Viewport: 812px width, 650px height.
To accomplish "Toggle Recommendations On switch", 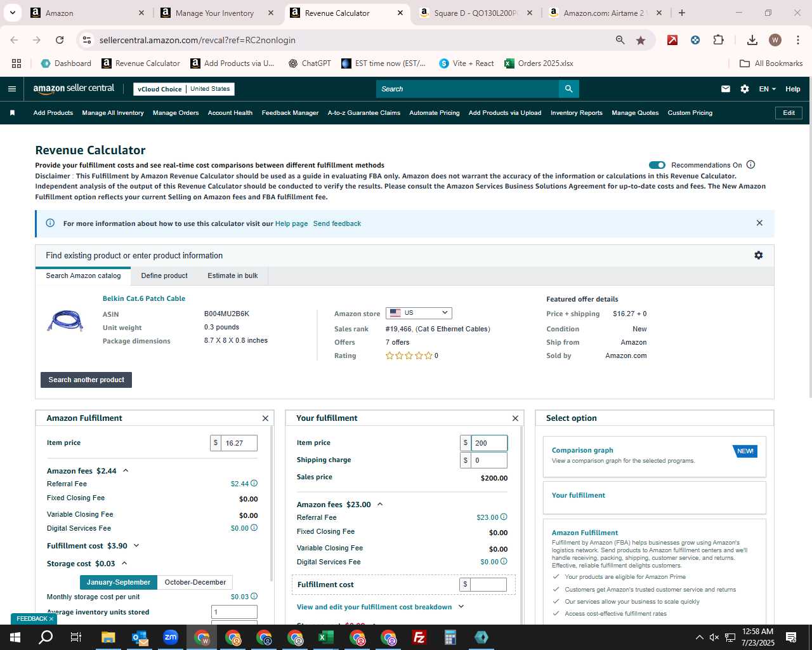I will pyautogui.click(x=657, y=165).
